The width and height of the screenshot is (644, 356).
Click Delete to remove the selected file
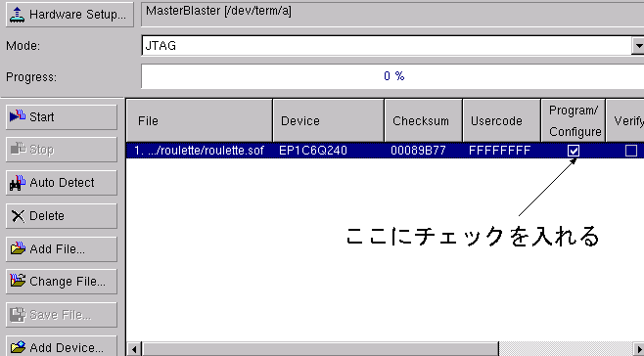pyautogui.click(x=62, y=216)
